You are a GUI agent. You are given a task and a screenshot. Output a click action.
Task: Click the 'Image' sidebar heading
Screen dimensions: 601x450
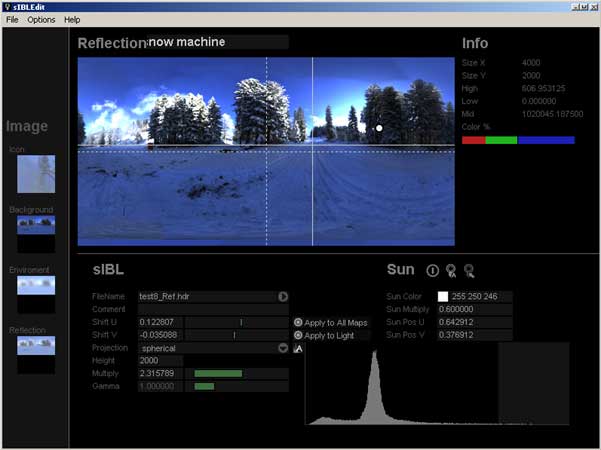click(x=27, y=126)
